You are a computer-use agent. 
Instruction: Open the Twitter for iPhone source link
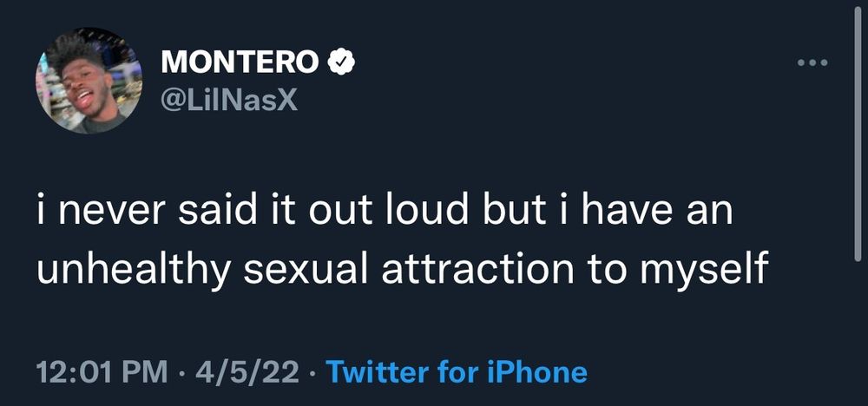pyautogui.click(x=457, y=372)
